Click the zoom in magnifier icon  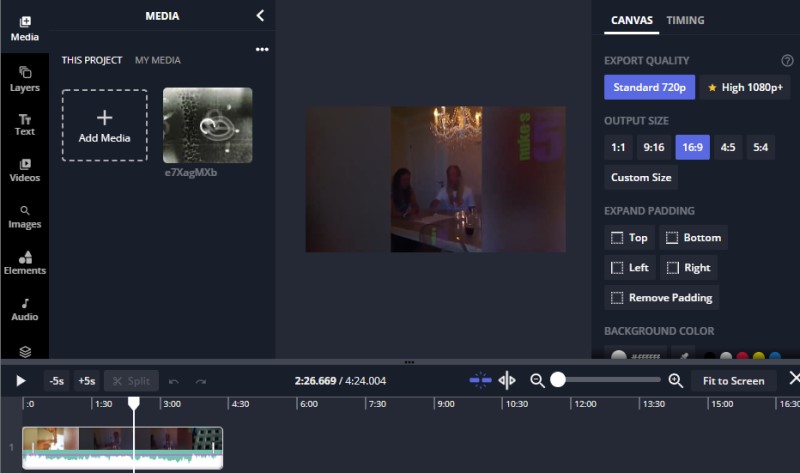(676, 381)
